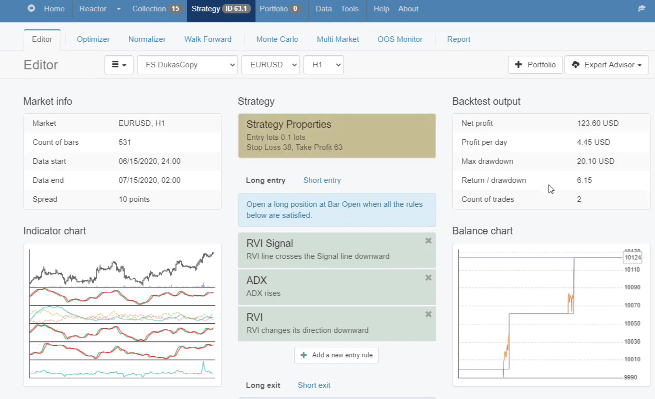
Task: Click the Expert Advisor export icon
Action: (x=576, y=65)
